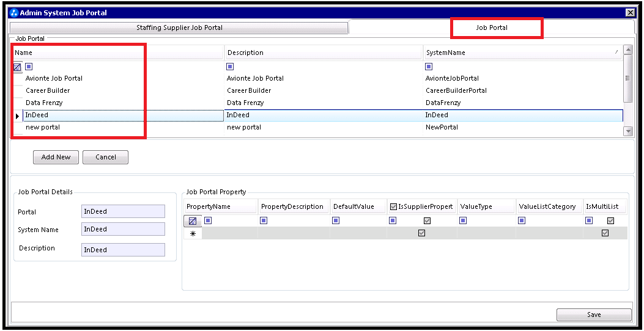Click PropertyName column header
644x331 pixels.
tap(221, 206)
